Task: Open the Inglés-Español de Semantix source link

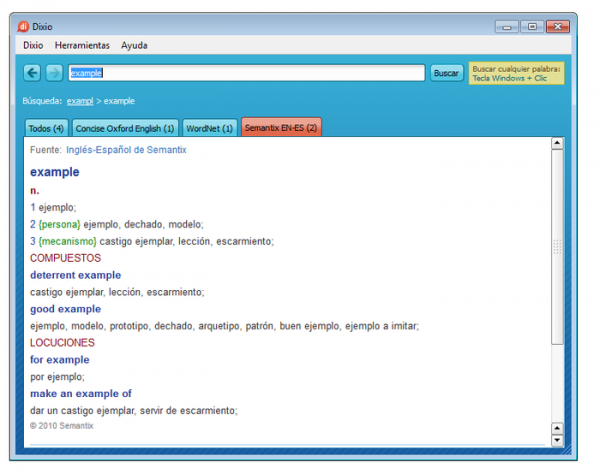Action: click(126, 150)
